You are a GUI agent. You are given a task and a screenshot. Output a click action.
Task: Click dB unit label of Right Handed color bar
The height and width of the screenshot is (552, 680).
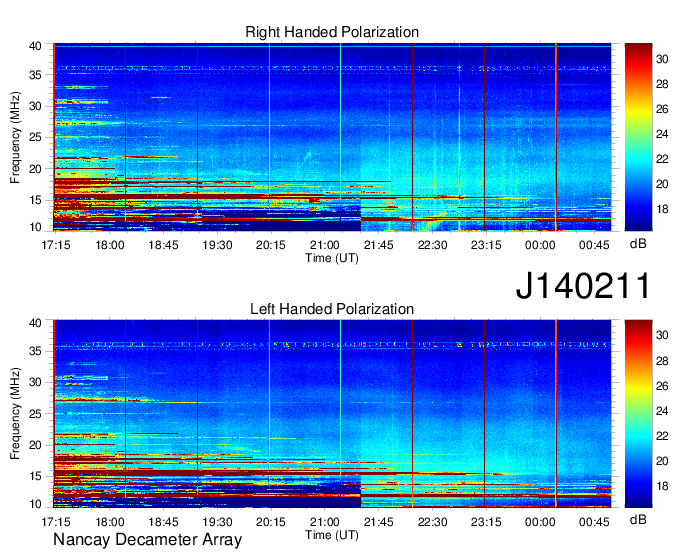click(638, 244)
